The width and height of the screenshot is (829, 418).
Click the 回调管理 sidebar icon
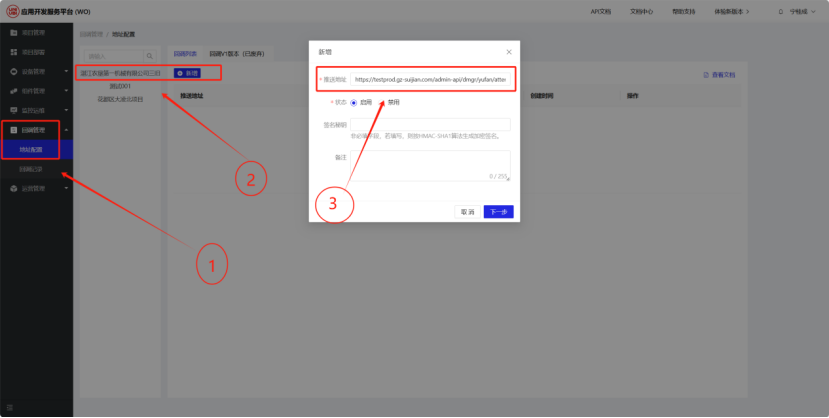13,130
